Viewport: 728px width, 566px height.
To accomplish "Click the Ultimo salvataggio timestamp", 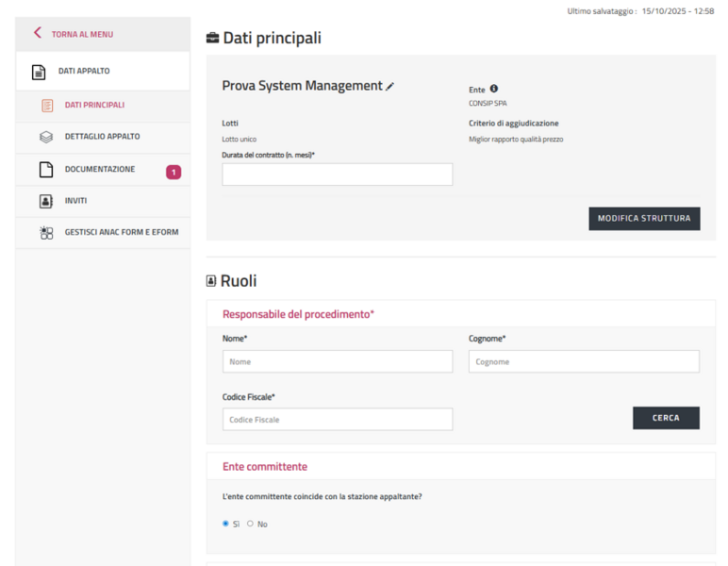I will point(640,11).
